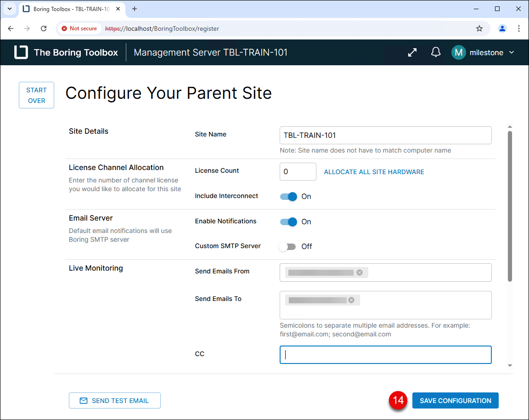Click the milestone user avatar circle
Viewport: 529px width, 420px height.
coord(458,52)
